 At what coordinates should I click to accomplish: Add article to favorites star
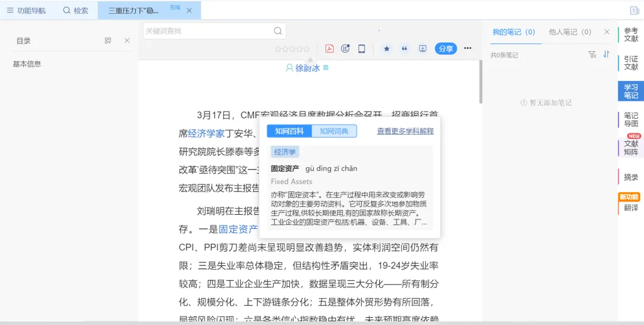[x=386, y=49]
